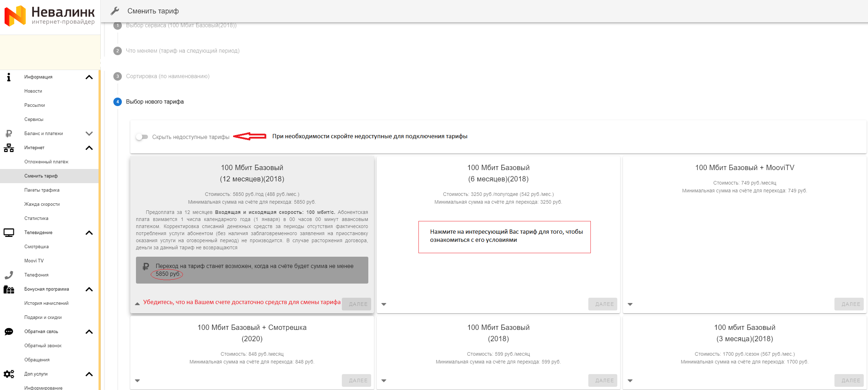Click the Невалинк logo icon
Image resolution: width=868 pixels, height=390 pixels.
tap(15, 16)
